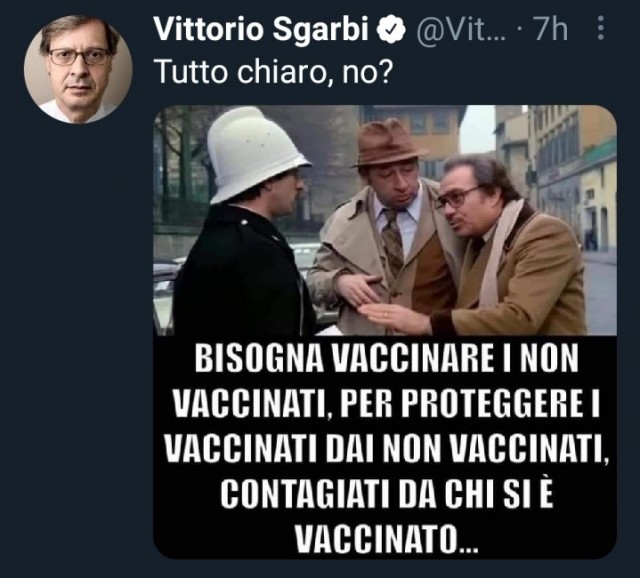The image size is (640, 578).
Task: Click the caption line "BISOGNA VACCINARE I NON"
Action: coord(386,358)
